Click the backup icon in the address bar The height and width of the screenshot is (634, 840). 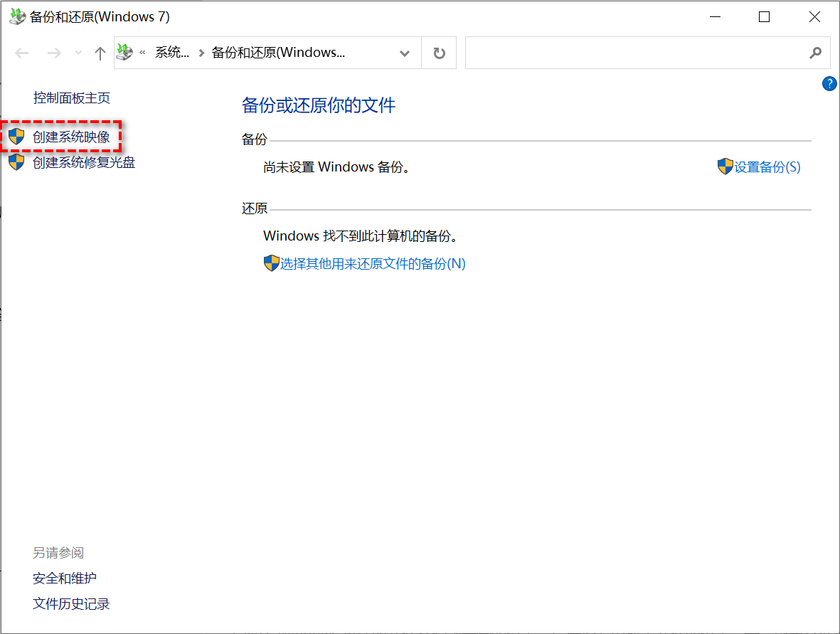[125, 53]
